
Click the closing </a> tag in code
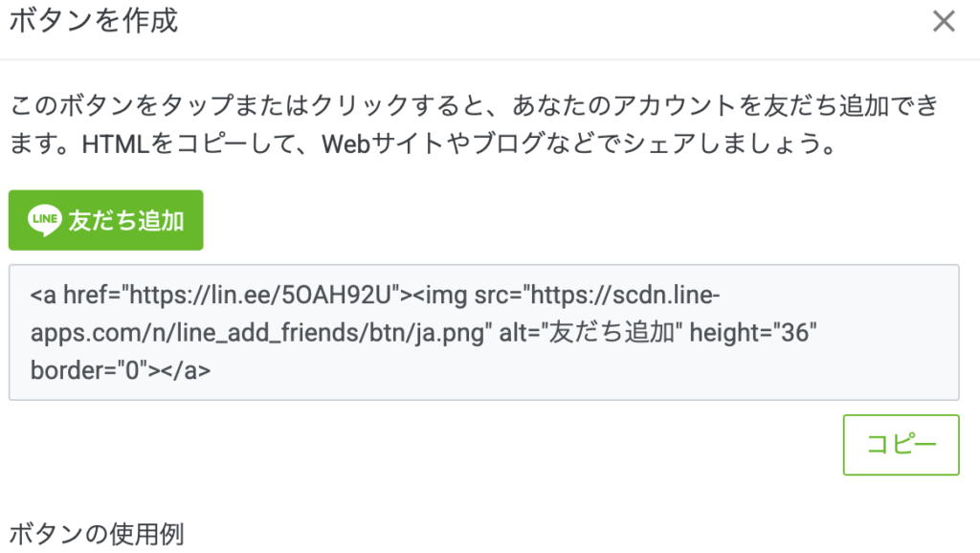(x=189, y=369)
